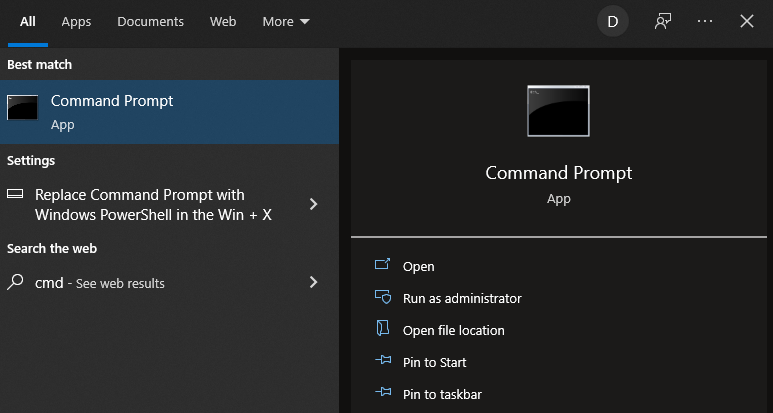Click large Command Prompt preview icon
The image size is (773, 413).
(558, 111)
